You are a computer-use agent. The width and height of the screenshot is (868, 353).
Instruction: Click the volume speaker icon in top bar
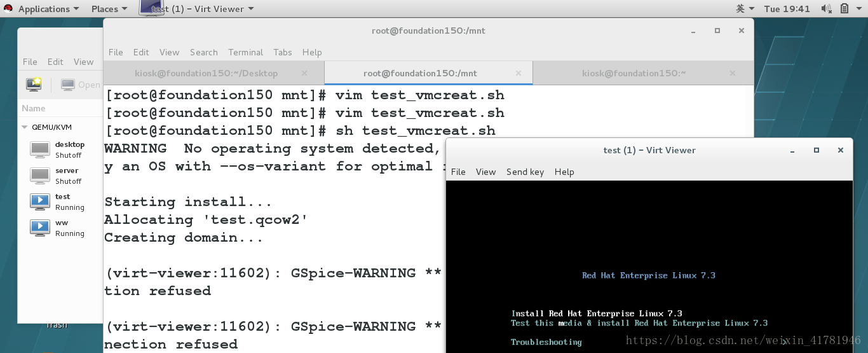pos(826,9)
